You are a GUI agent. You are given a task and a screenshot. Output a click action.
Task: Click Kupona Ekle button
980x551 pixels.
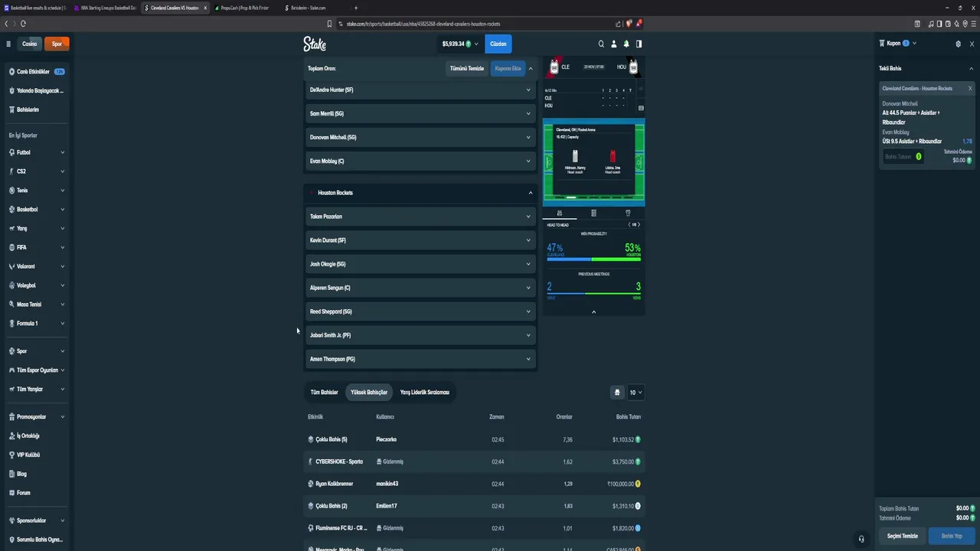point(508,68)
